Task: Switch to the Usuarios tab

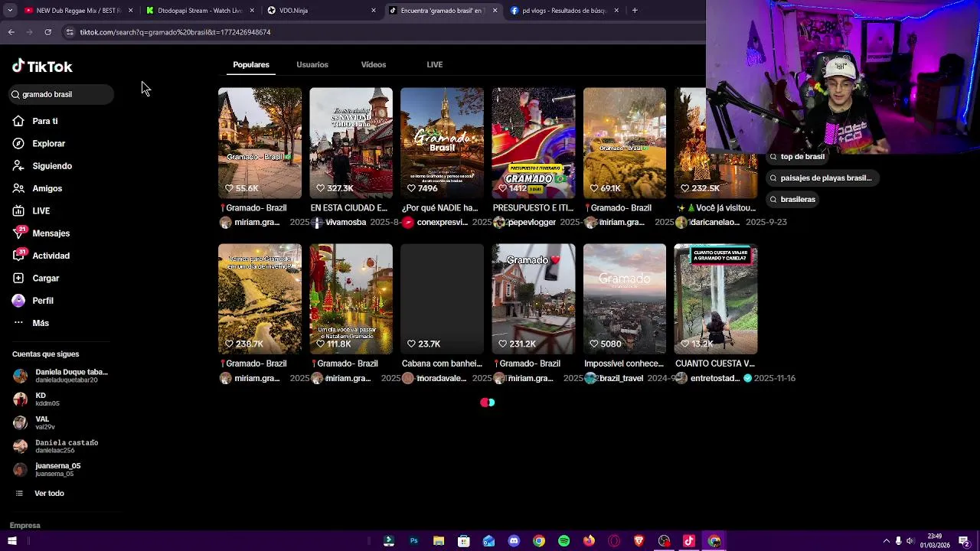Action: point(312,65)
